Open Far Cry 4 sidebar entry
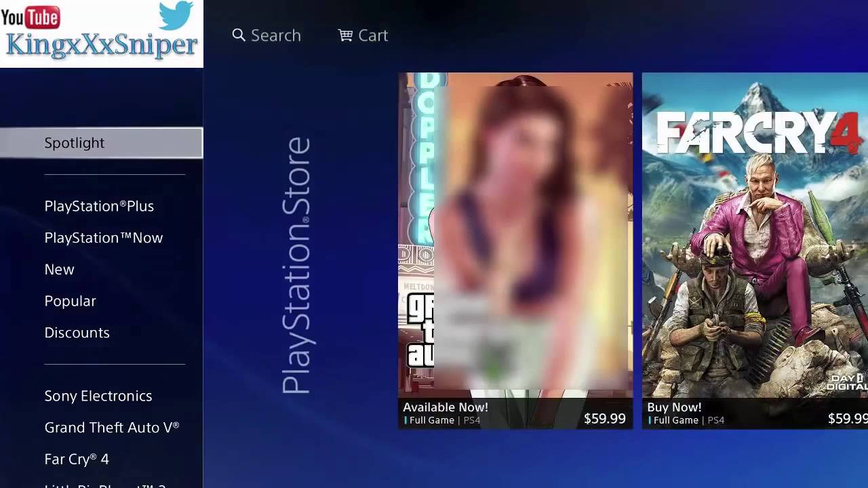The image size is (868, 488). [77, 460]
